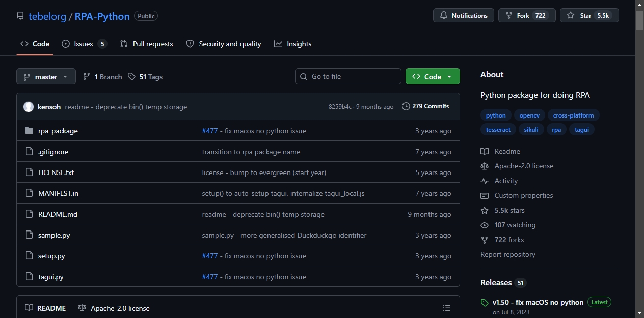Open the Pull requests tab

coord(146,44)
